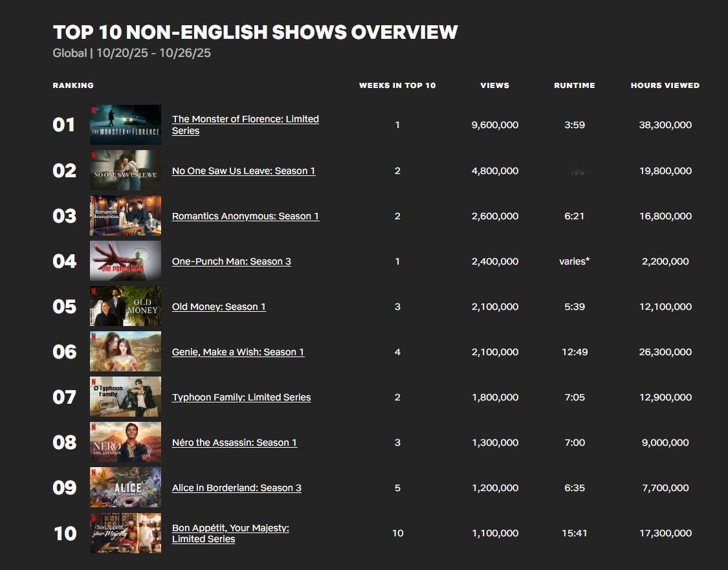Image resolution: width=728 pixels, height=570 pixels.
Task: Open Old Money: Season 1 link
Action: click(219, 307)
